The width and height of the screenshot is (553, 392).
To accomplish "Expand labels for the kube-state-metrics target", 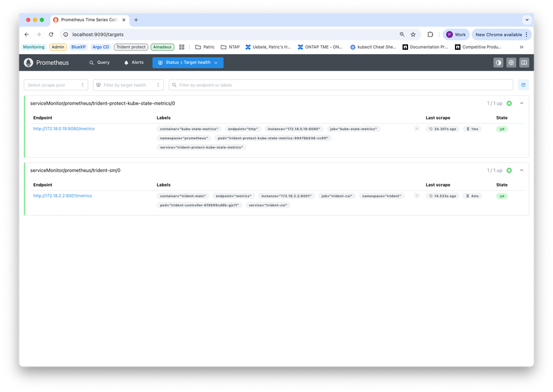I will tap(417, 129).
